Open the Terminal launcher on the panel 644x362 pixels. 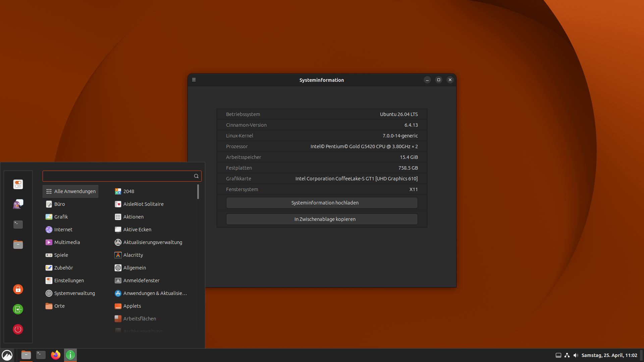[x=41, y=355]
